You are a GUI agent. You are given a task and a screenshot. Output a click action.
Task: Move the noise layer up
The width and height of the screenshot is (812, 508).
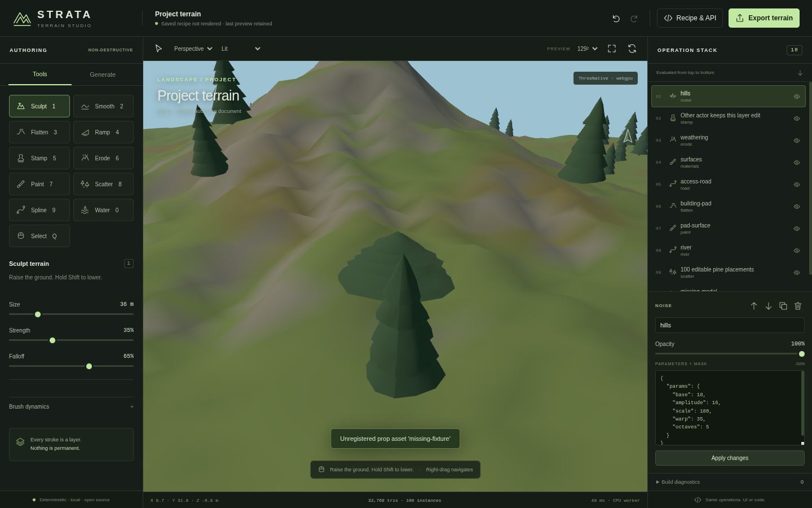click(x=754, y=306)
